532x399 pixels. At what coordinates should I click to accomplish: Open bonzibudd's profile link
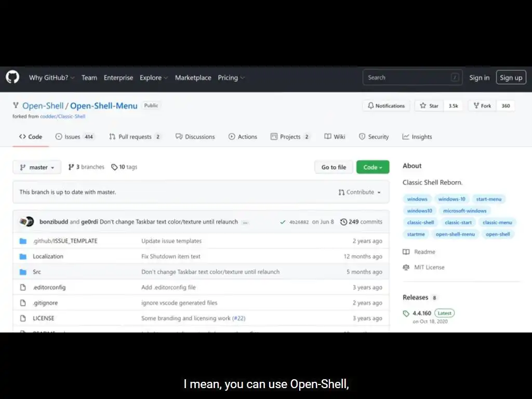tap(54, 222)
